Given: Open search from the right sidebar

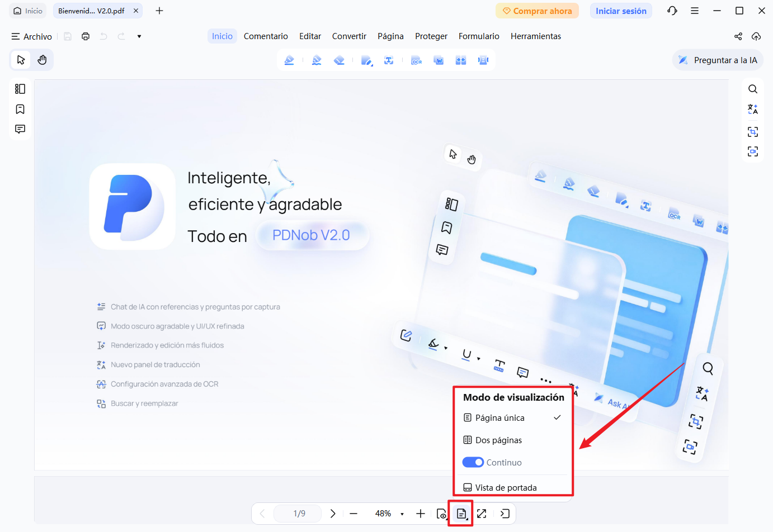Looking at the screenshot, I should click(753, 89).
